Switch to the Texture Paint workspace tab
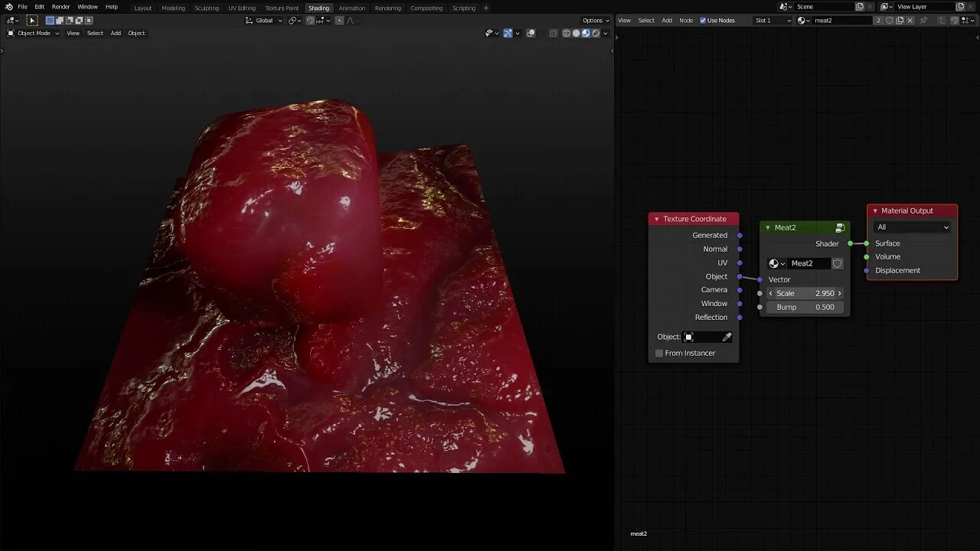The image size is (980, 551). [282, 8]
